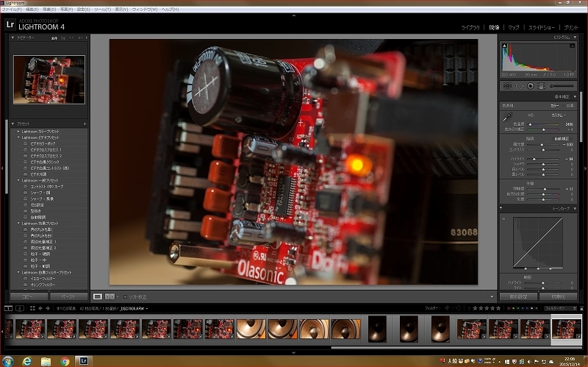
Task: Filter photos by flagged status icon
Action: tap(447, 308)
